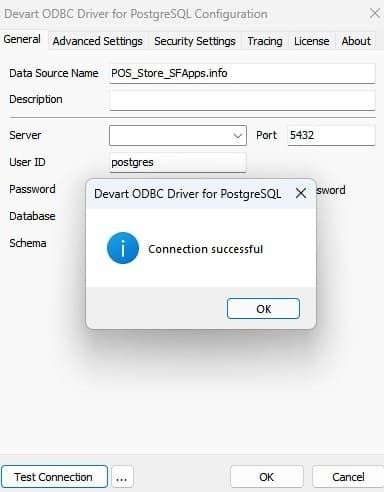
Task: Go to the Tracing tab
Action: click(x=265, y=41)
